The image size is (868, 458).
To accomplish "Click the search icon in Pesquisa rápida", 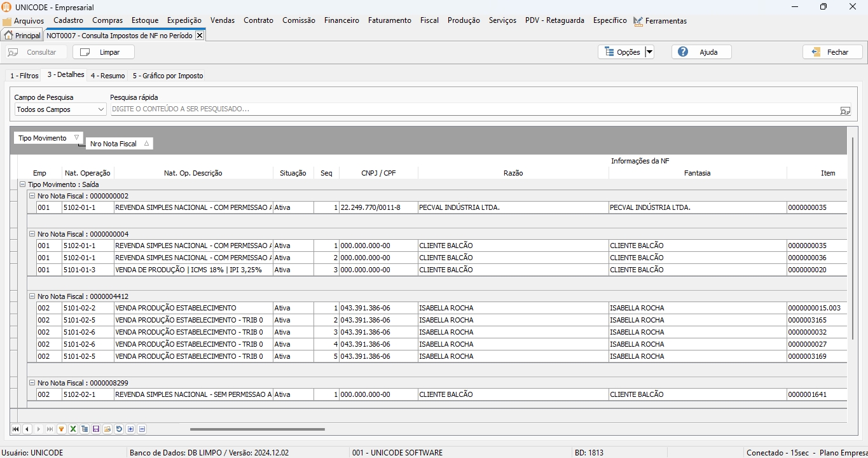I will click(844, 110).
